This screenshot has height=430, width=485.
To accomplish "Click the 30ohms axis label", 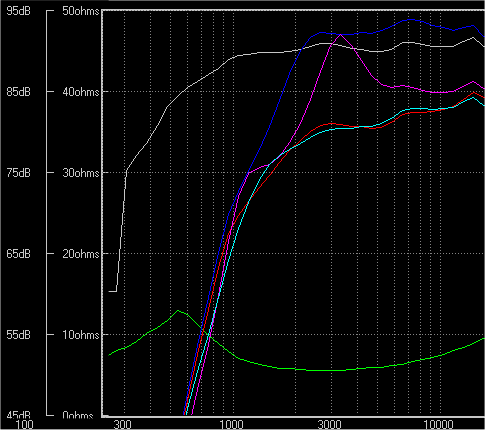I will pos(81,173).
